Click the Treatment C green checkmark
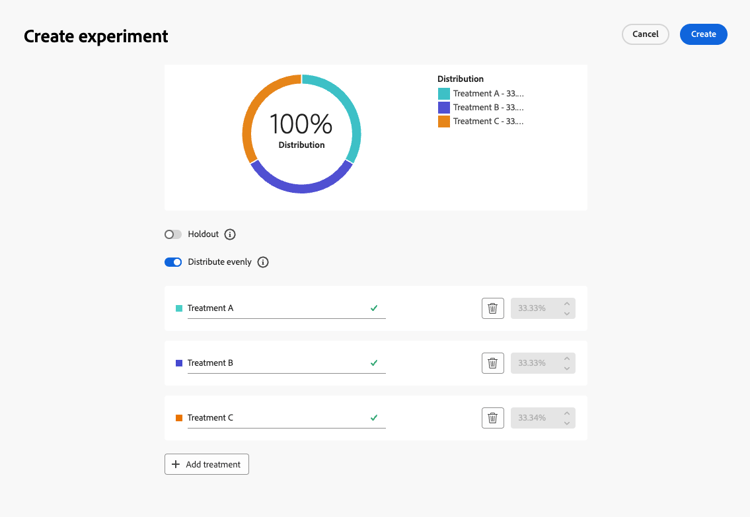 [x=374, y=418]
